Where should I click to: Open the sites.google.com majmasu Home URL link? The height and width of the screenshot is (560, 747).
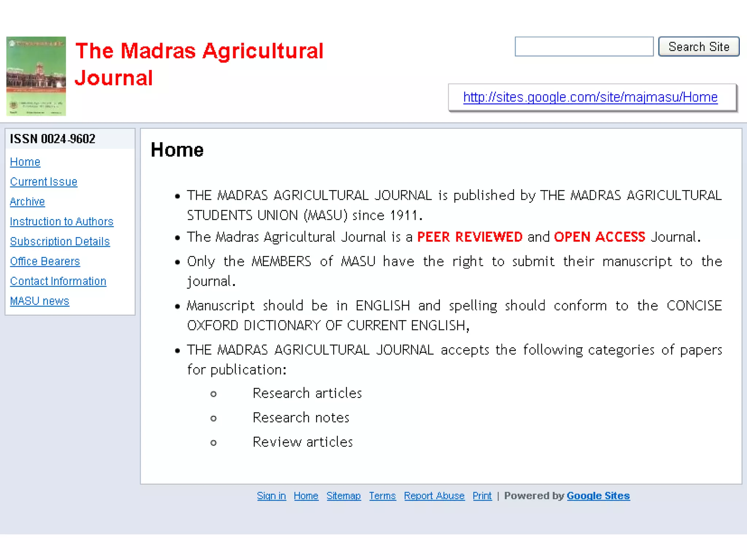(x=590, y=97)
